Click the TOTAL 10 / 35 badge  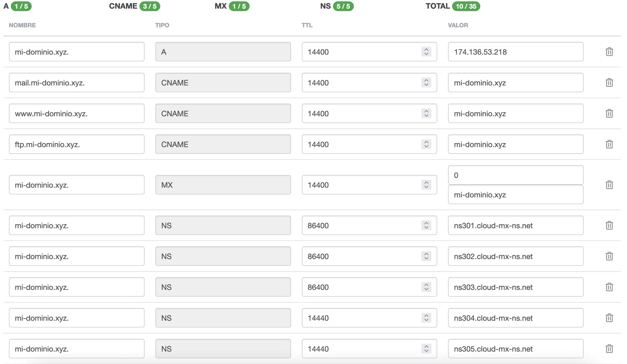click(x=466, y=6)
